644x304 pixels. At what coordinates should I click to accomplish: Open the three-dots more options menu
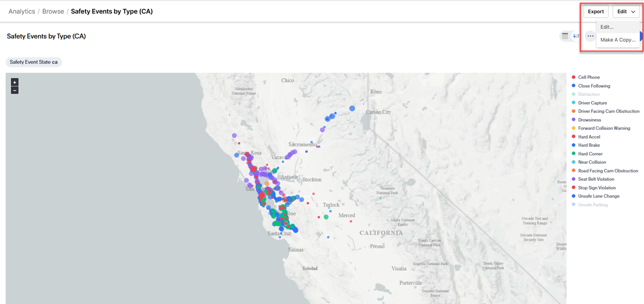pyautogui.click(x=590, y=36)
